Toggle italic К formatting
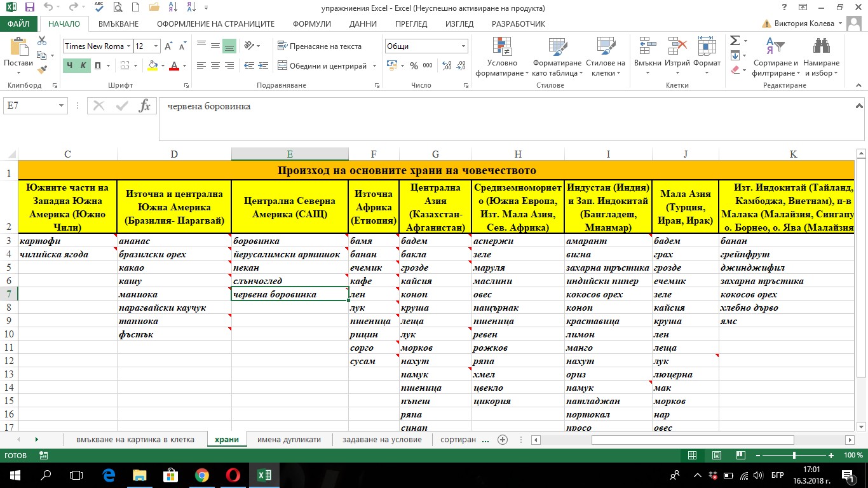 83,65
